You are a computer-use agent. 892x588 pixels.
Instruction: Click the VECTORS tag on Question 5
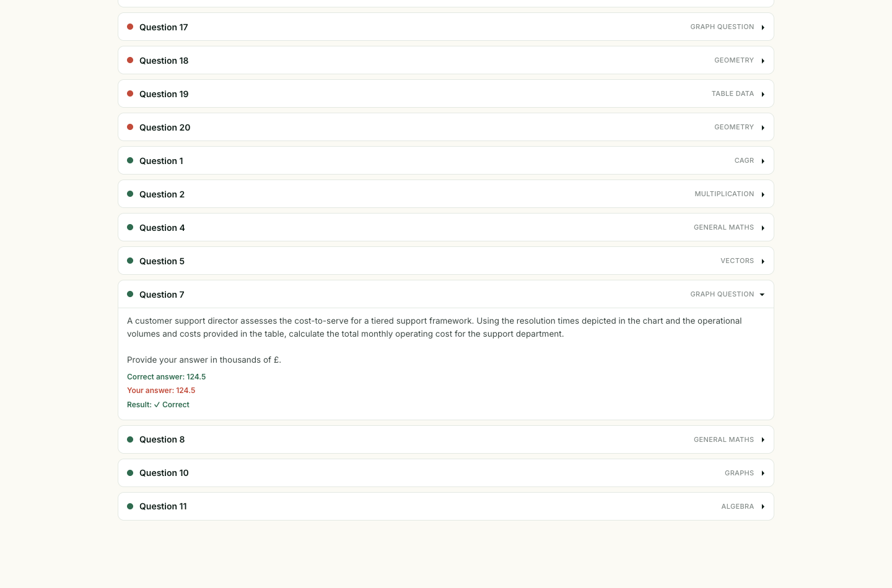click(x=737, y=261)
